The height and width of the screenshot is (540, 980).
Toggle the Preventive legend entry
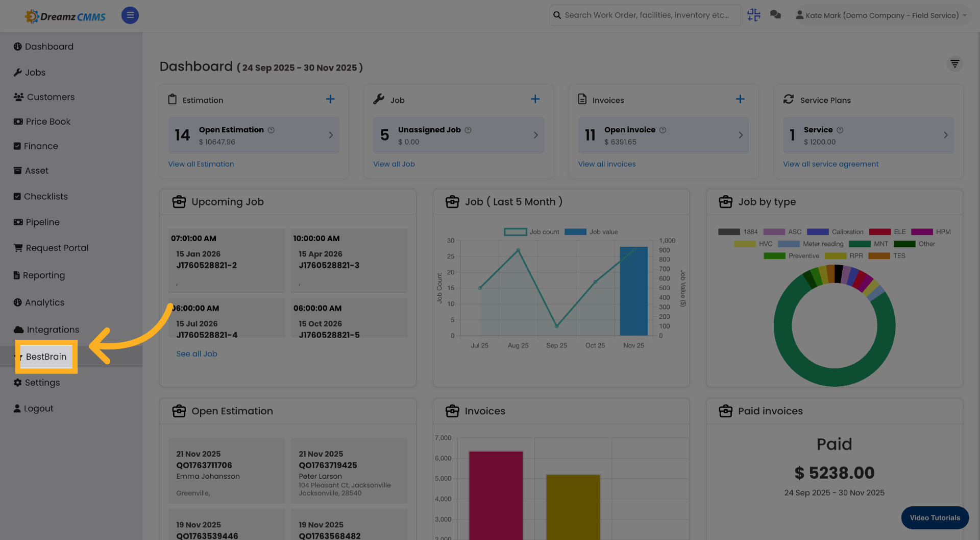coord(791,256)
